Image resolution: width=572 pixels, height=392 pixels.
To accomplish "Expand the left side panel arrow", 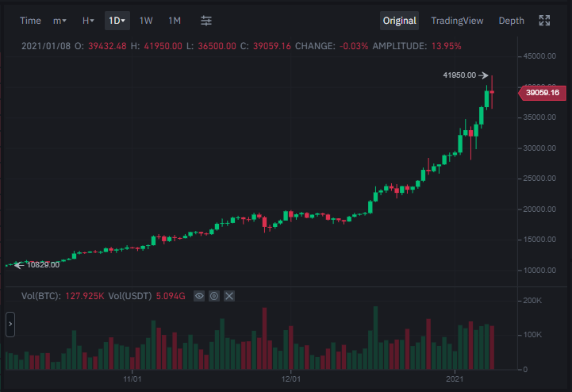I will pyautogui.click(x=10, y=324).
